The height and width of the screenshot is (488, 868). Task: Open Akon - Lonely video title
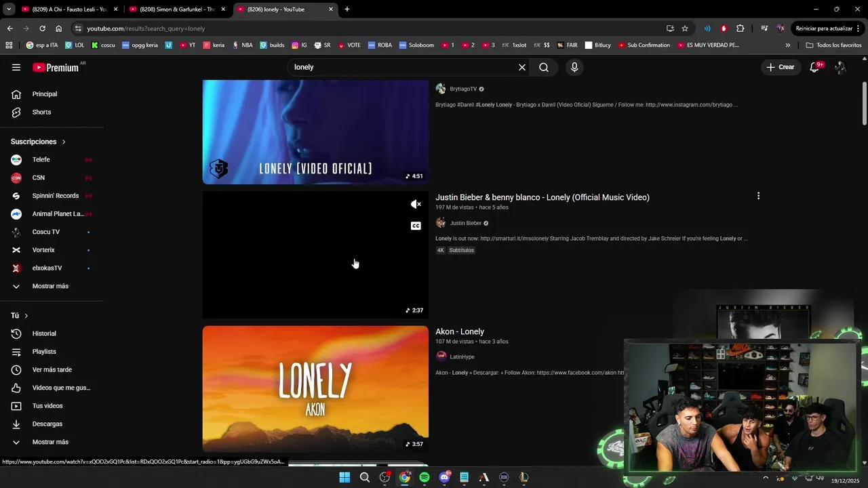pyautogui.click(x=460, y=331)
